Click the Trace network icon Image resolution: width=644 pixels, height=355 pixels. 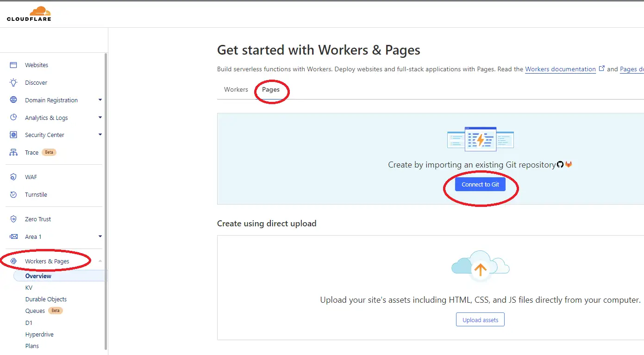tap(13, 152)
